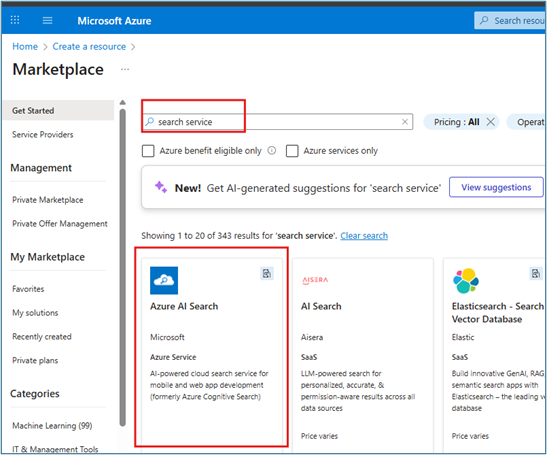Viewport: 547px width, 455px height.
Task: Open Create a resource breadcrumb
Action: (89, 46)
